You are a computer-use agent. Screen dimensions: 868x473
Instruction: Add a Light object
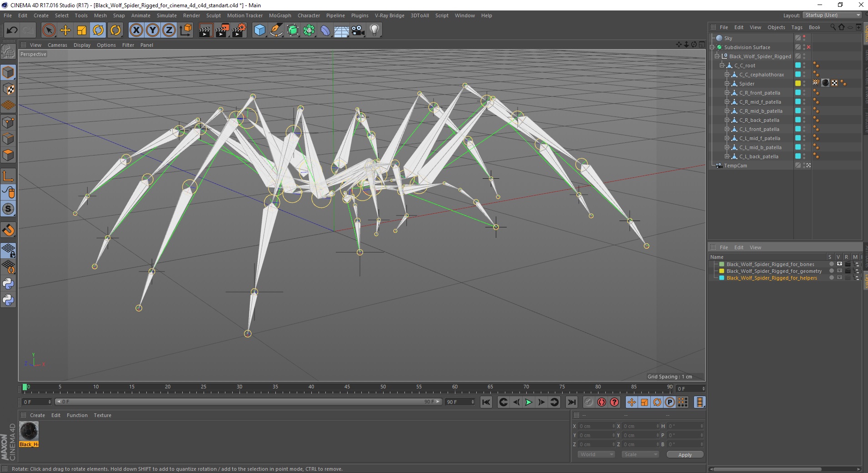pyautogui.click(x=374, y=30)
